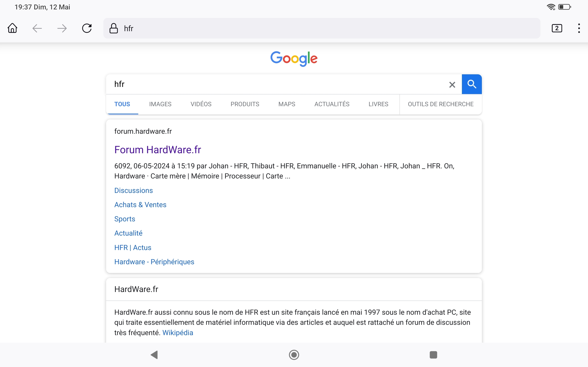Switch to the Images tab

pyautogui.click(x=160, y=104)
